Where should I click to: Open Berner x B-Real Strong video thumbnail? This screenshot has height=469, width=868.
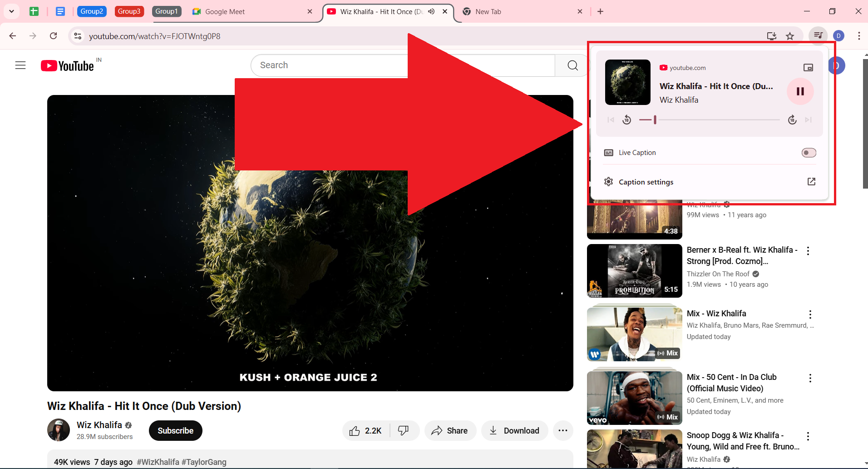pos(635,271)
